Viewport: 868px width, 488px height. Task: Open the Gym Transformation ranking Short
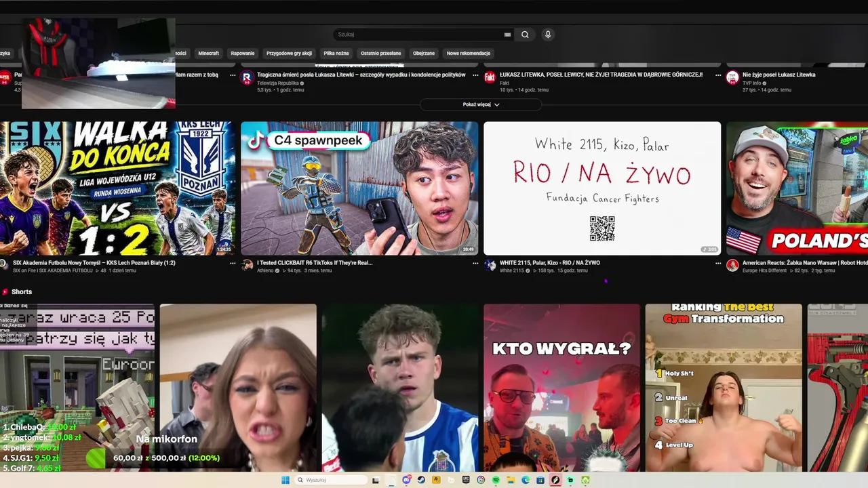tap(724, 388)
